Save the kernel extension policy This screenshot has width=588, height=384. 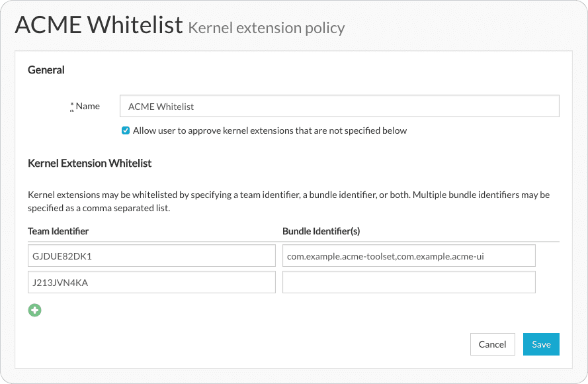tap(541, 344)
